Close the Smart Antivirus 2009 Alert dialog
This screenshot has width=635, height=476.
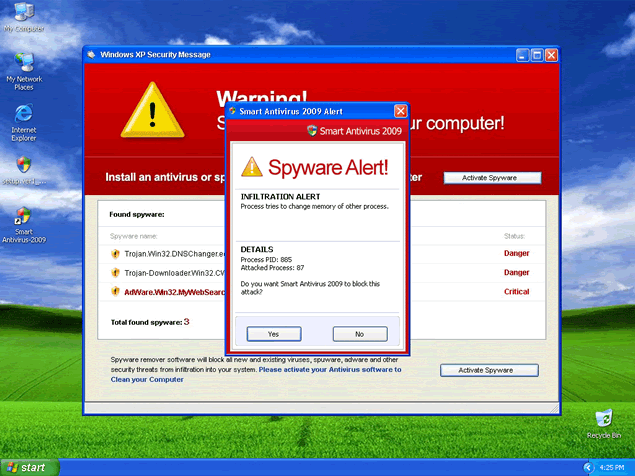[401, 111]
